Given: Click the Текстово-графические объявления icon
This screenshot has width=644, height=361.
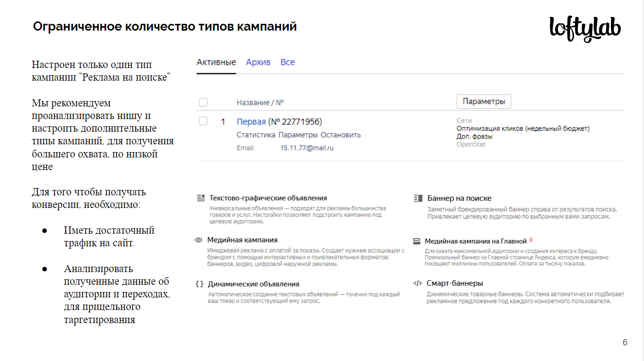Looking at the screenshot, I should [200, 198].
